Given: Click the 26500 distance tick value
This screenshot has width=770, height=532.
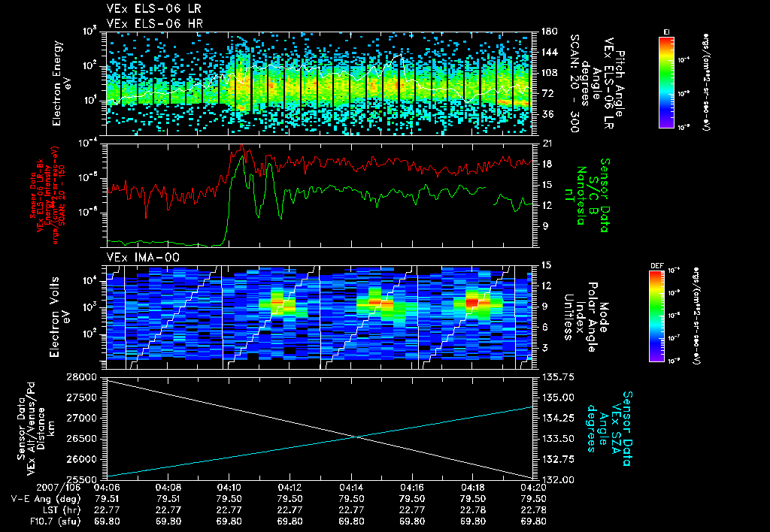Looking at the screenshot, I should pos(81,439).
